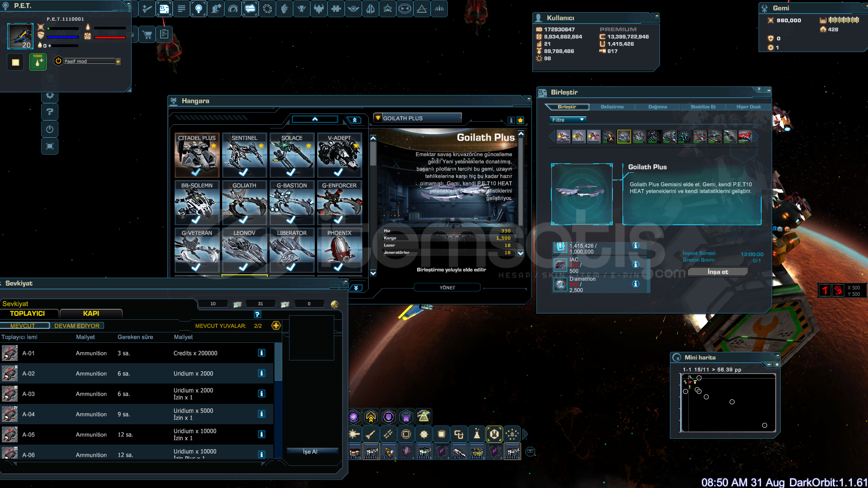Image resolution: width=868 pixels, height=488 pixels.
Task: Open the clipboard log icon
Action: pyautogui.click(x=164, y=34)
